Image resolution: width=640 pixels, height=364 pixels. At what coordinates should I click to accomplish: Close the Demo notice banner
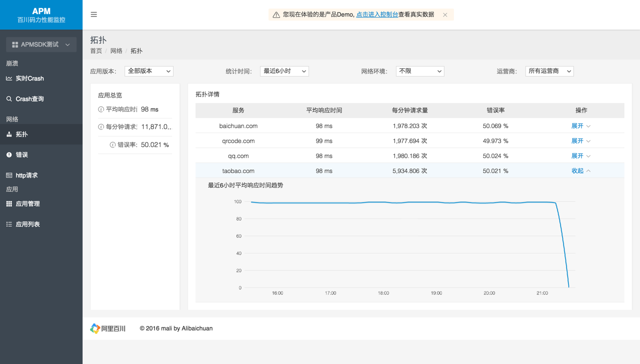[x=445, y=15]
